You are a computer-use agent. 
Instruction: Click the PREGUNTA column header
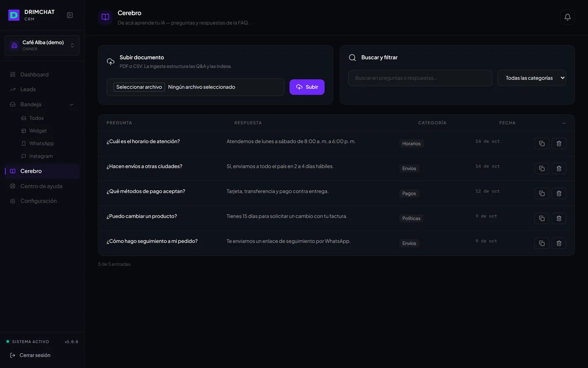[119, 123]
